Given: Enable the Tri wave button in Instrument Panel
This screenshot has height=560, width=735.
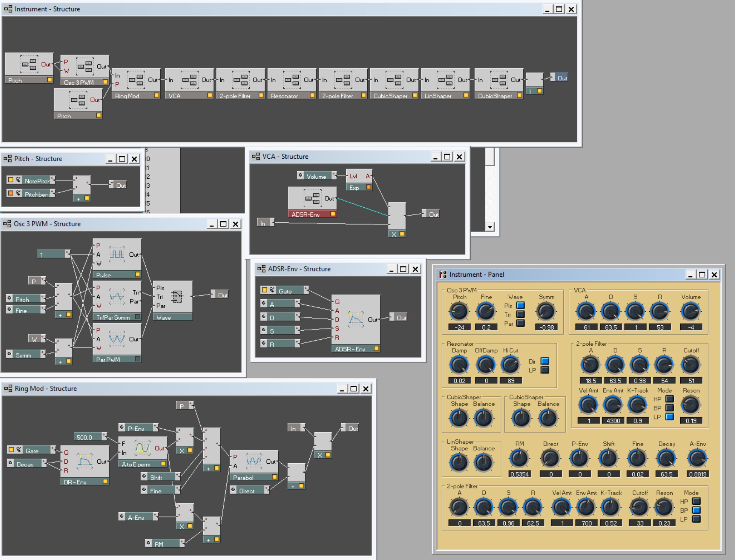Looking at the screenshot, I should pos(520,314).
